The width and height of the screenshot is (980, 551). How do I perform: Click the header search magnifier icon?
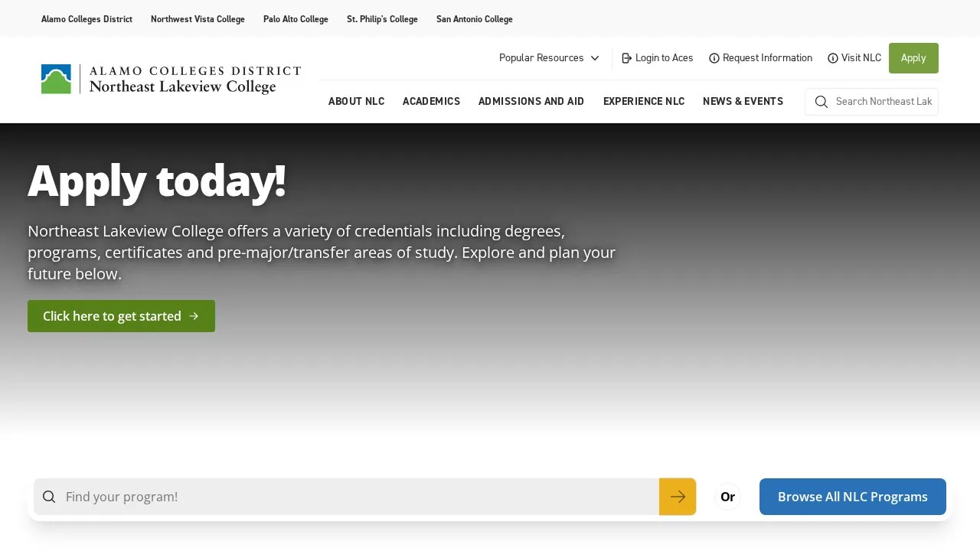click(x=822, y=102)
